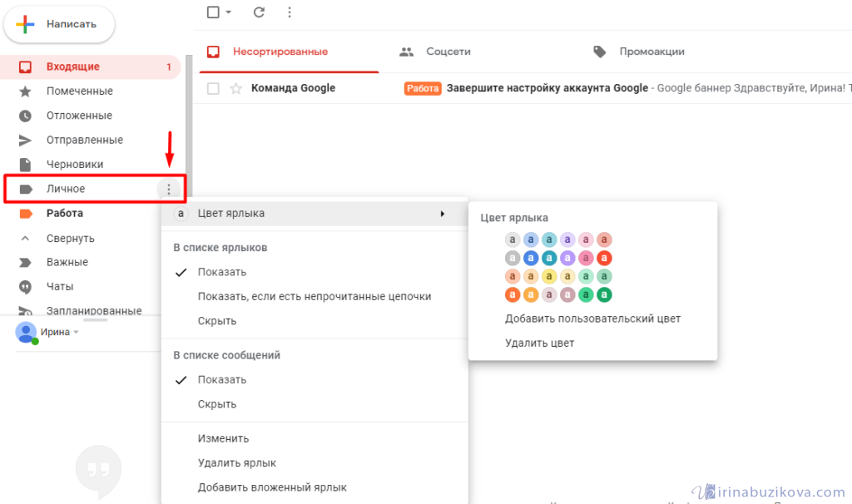Open the Помеченные starred folder
Screen dimensions: 852x504
coord(79,91)
